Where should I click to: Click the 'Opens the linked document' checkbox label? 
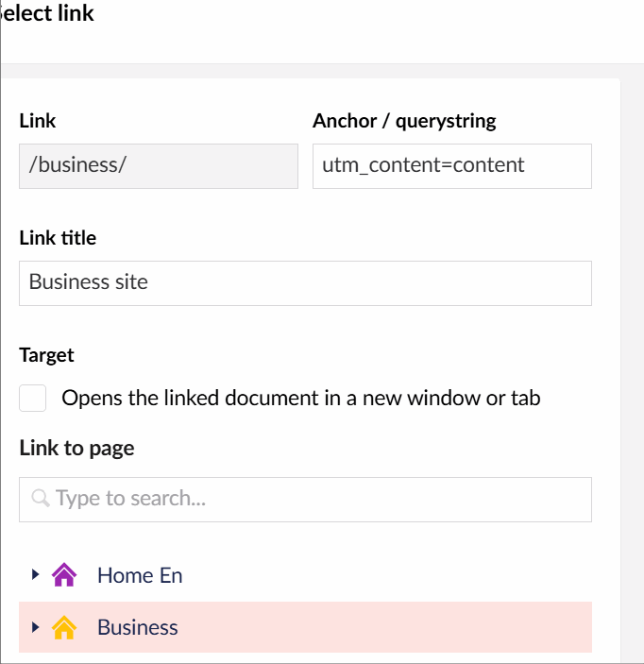point(300,398)
